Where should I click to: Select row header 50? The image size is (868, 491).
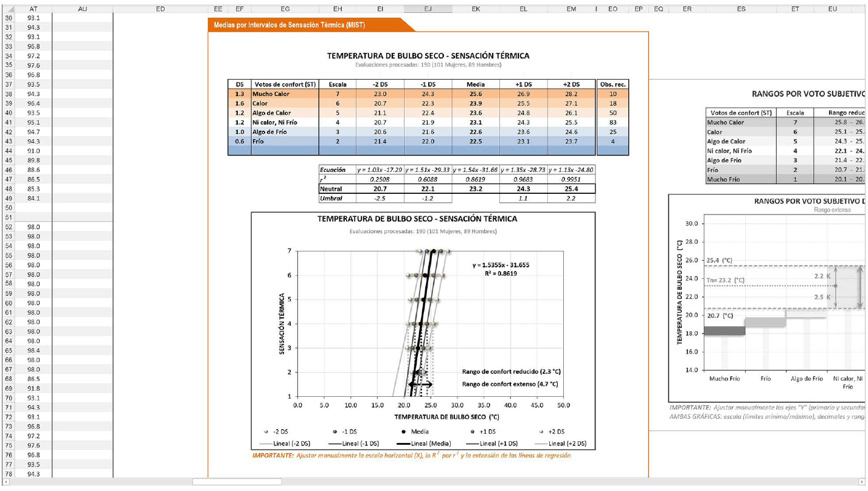pos(9,208)
